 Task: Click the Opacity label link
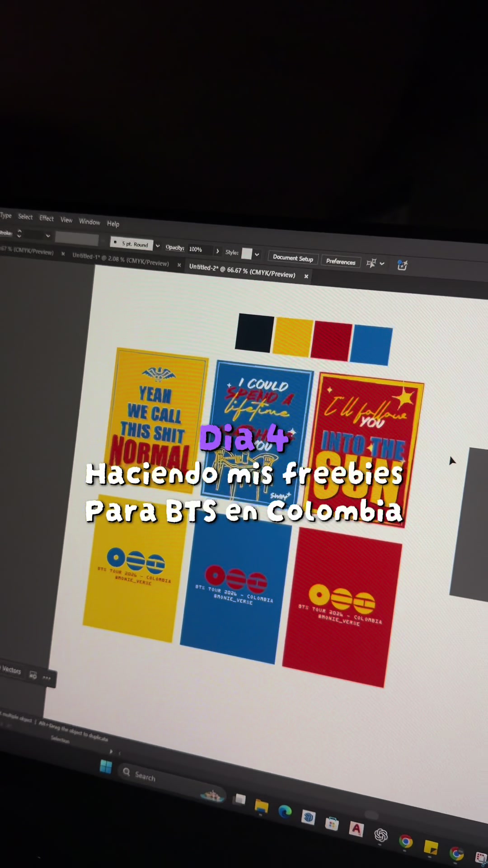coord(175,248)
